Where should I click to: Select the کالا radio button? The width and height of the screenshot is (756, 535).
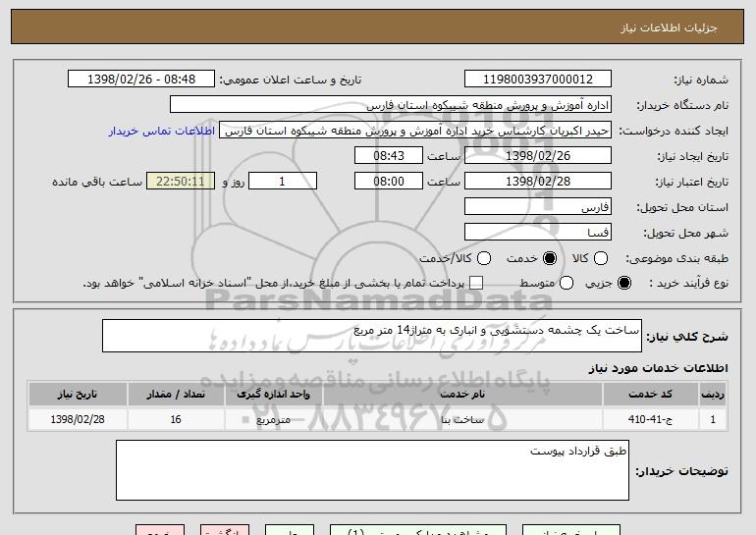(x=601, y=258)
